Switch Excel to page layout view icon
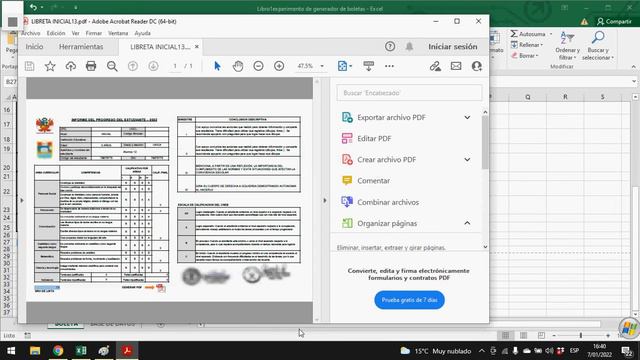 pos(523,336)
